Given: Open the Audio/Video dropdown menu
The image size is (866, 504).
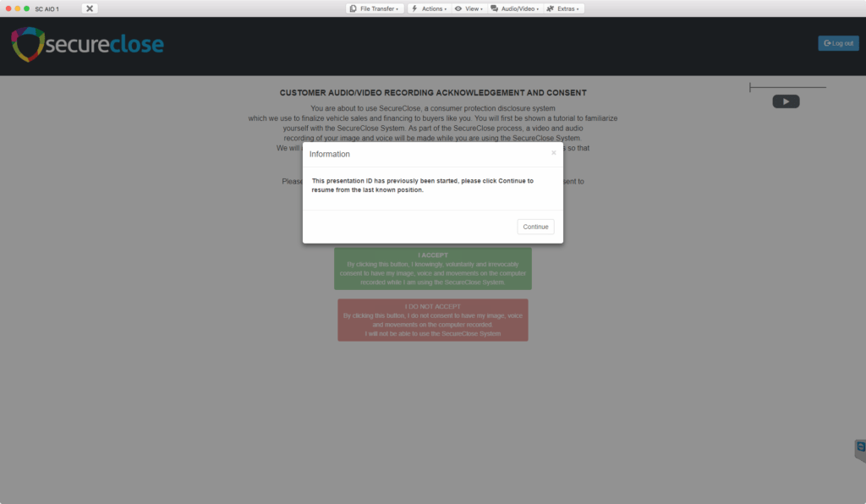Looking at the screenshot, I should pos(515,8).
